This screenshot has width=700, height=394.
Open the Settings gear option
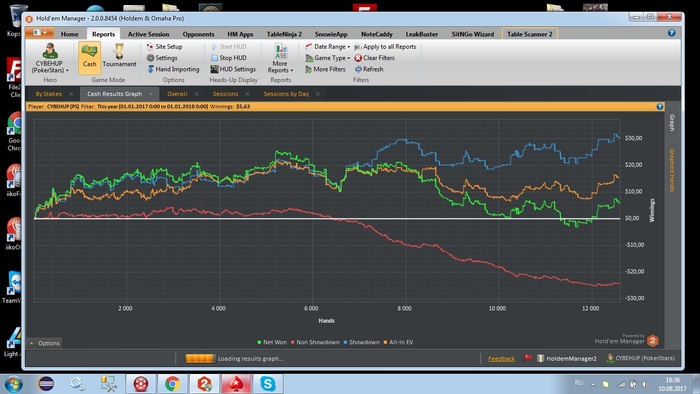(162, 58)
